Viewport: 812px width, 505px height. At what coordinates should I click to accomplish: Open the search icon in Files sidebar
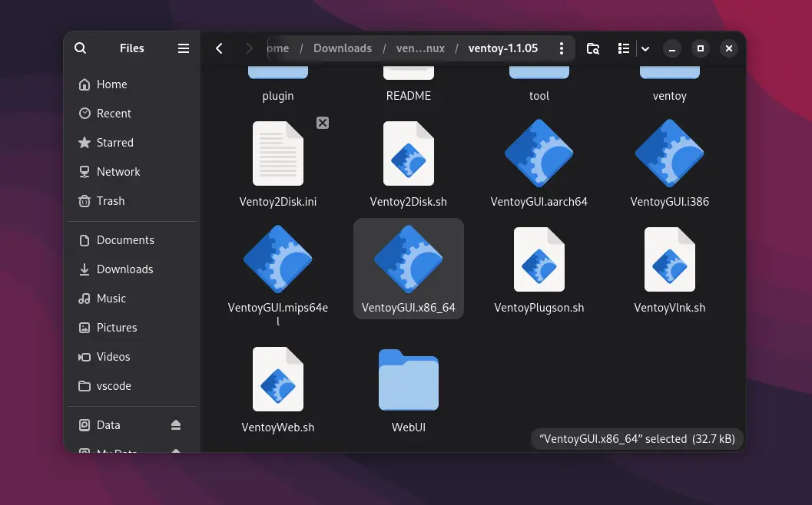80,48
